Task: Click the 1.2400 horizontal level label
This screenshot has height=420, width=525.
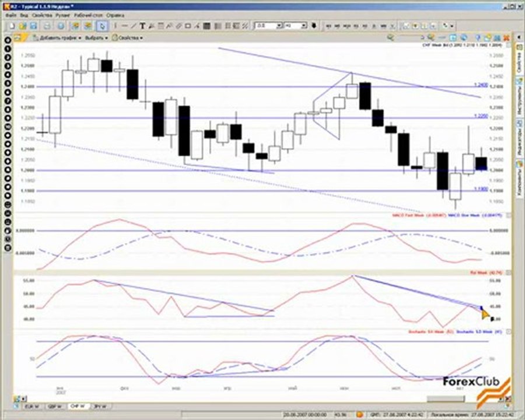Action: pos(481,85)
